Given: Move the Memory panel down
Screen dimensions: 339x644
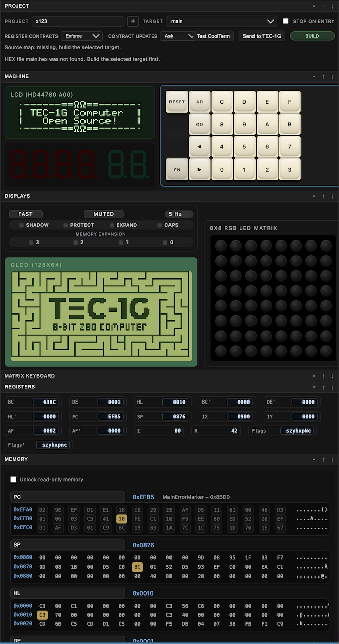Looking at the screenshot, I should [x=332, y=459].
